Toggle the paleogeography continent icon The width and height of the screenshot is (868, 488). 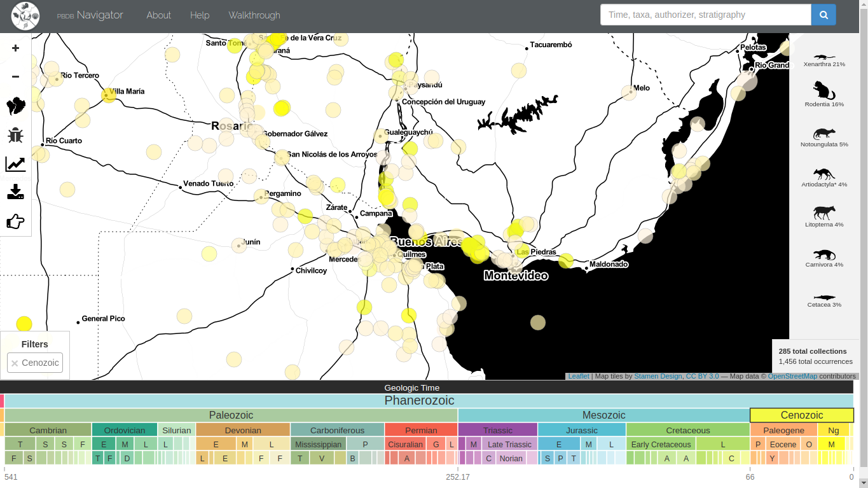pos(15,106)
